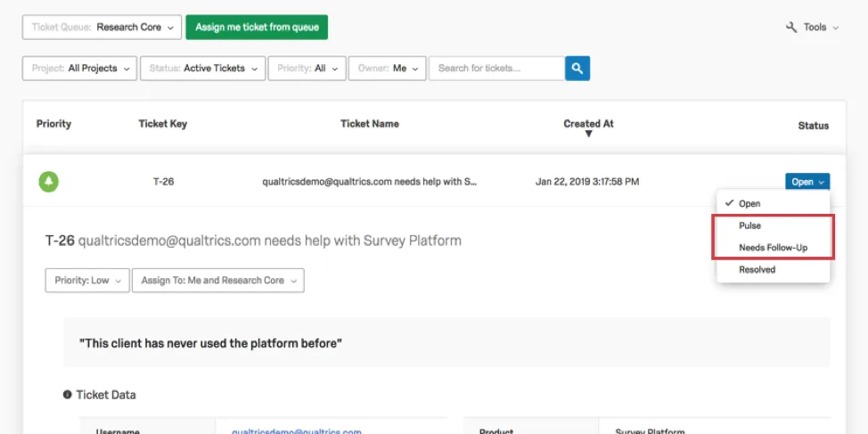
Task: Click the green low priority bell icon
Action: click(x=48, y=182)
